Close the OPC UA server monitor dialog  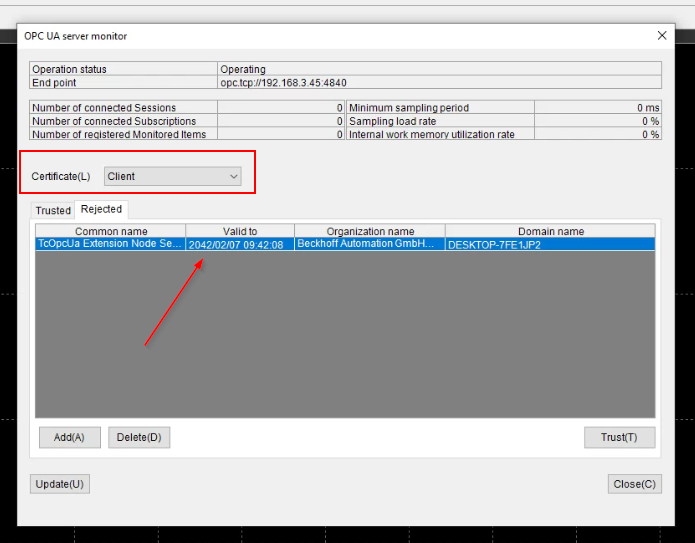pyautogui.click(x=662, y=35)
